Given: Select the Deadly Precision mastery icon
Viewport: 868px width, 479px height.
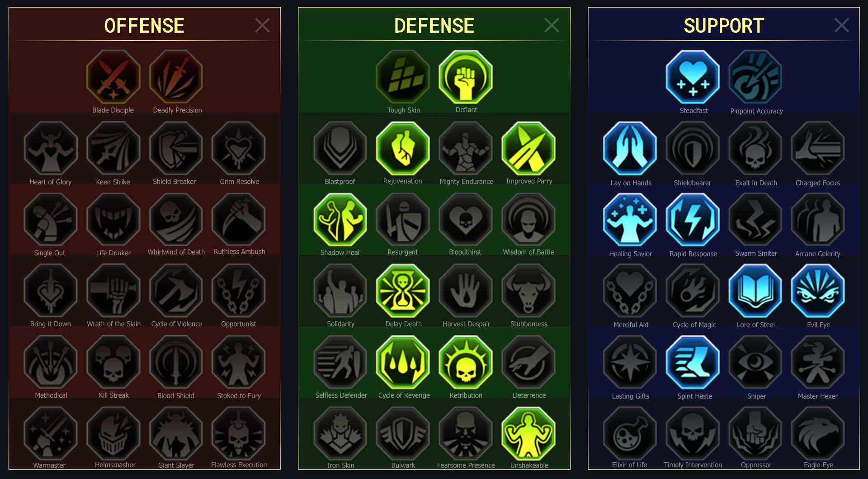Looking at the screenshot, I should click(x=176, y=77).
